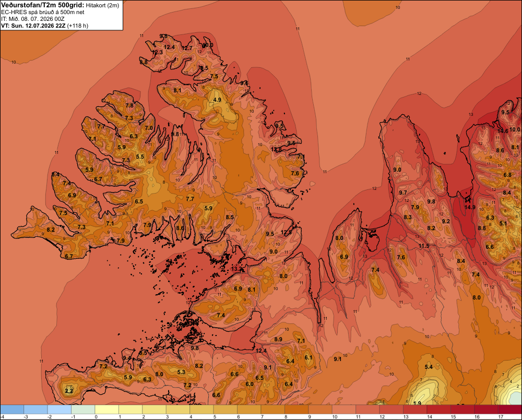Image resolution: width=522 pixels, height=420 pixels.
Task: Click the 2.2 temperature label on the map
Action: (69, 391)
